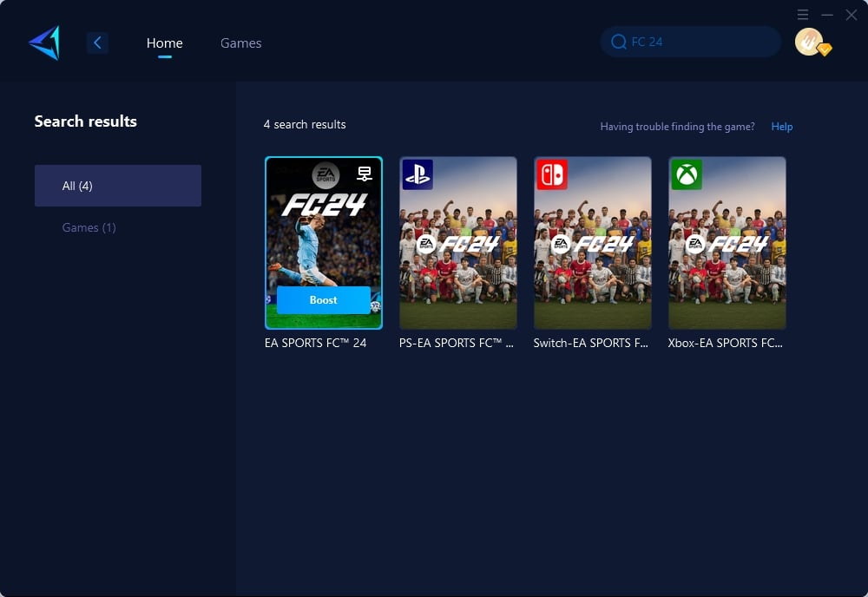Open the PS-EA SPORTS FC cover thumbnail
The height and width of the screenshot is (597, 868).
458,243
